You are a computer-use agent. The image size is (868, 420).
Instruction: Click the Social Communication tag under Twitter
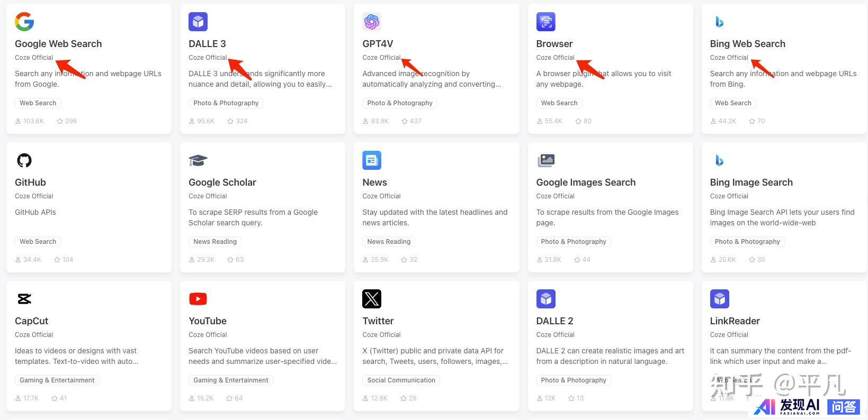coord(401,380)
